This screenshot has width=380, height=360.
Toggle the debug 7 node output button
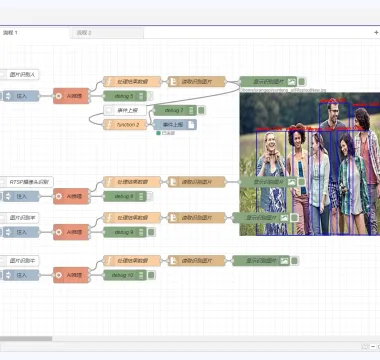(x=201, y=110)
